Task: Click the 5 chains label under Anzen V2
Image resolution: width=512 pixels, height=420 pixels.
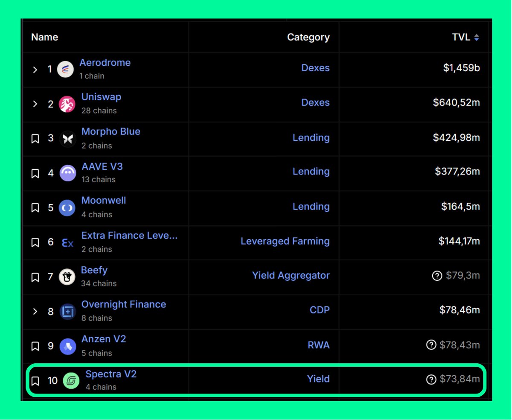Action: (97, 353)
